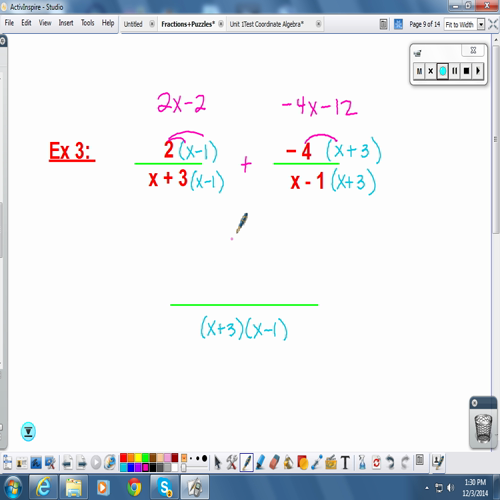Click the signature pen icon at toolbar end
Viewport: 500px width, 500px height.
[x=438, y=462]
